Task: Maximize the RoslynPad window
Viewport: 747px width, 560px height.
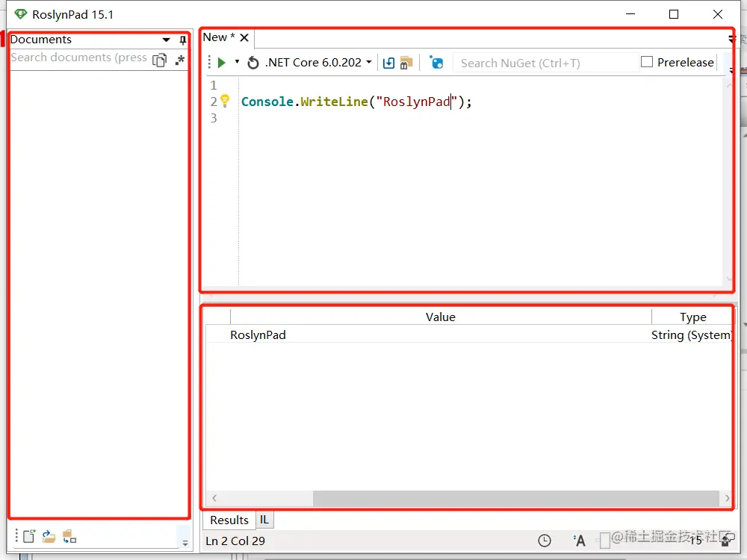Action: (674, 14)
